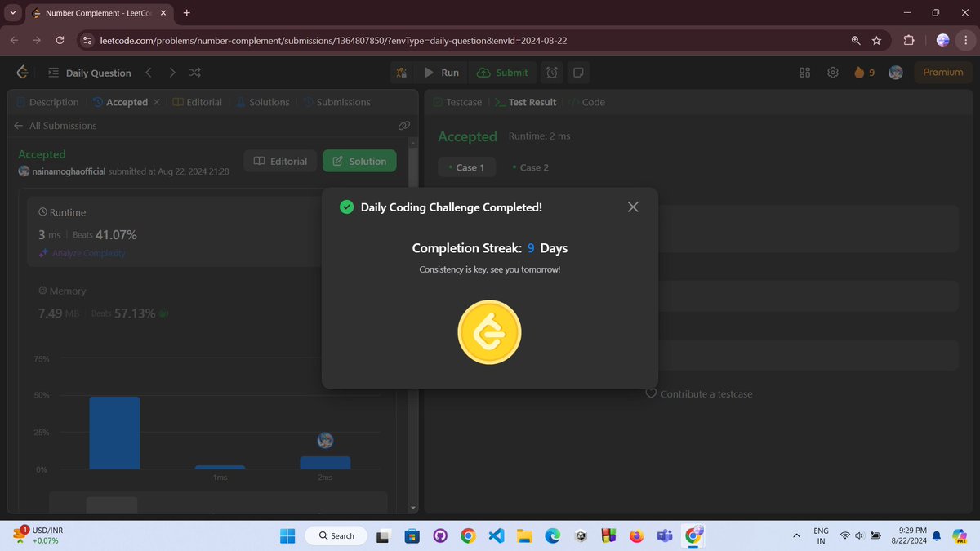Open the Daily Question problem list
This screenshot has height=551, width=980.
[90, 73]
